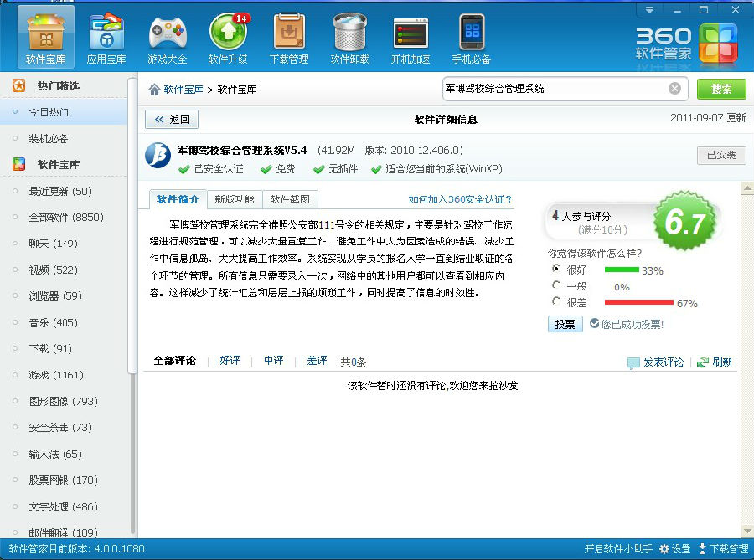Filter comments by 差评
The width and height of the screenshot is (754, 560).
click(x=317, y=361)
